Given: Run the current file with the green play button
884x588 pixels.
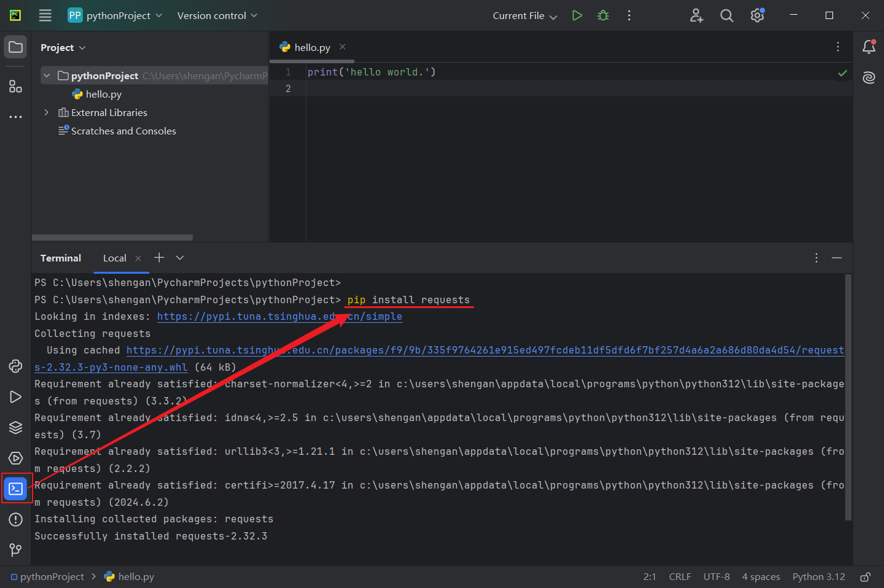Looking at the screenshot, I should pyautogui.click(x=576, y=15).
